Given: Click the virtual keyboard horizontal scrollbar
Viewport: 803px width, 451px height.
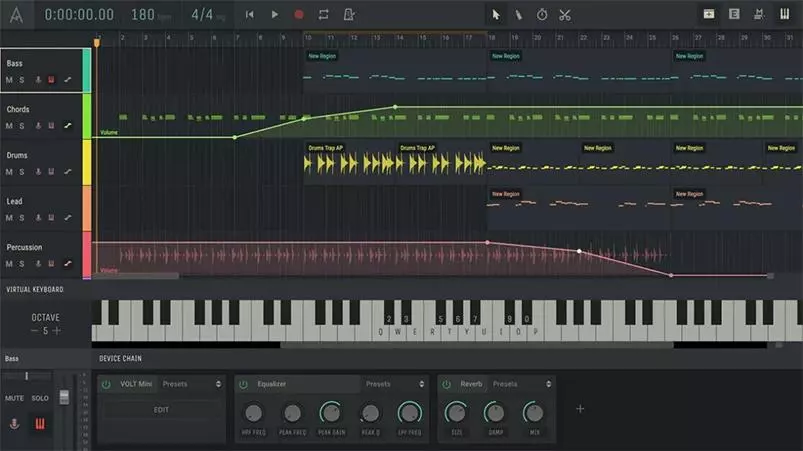Looking at the screenshot, I should pyautogui.click(x=476, y=345).
